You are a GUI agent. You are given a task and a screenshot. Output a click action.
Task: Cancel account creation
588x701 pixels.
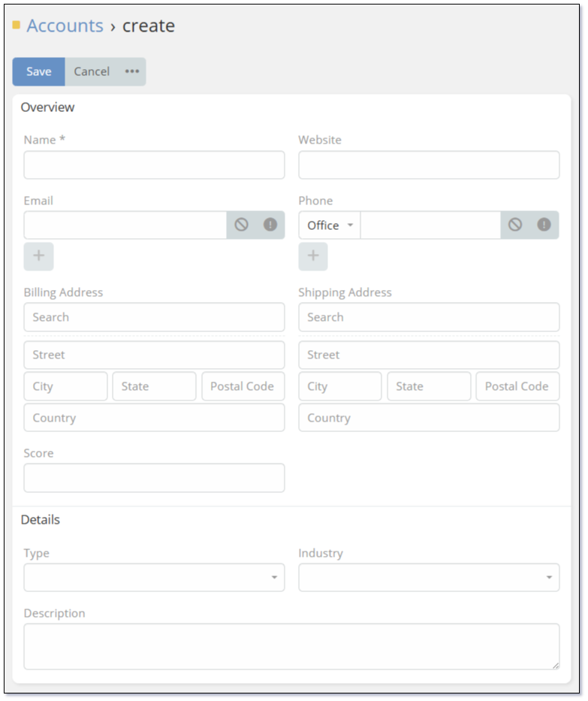coord(92,71)
